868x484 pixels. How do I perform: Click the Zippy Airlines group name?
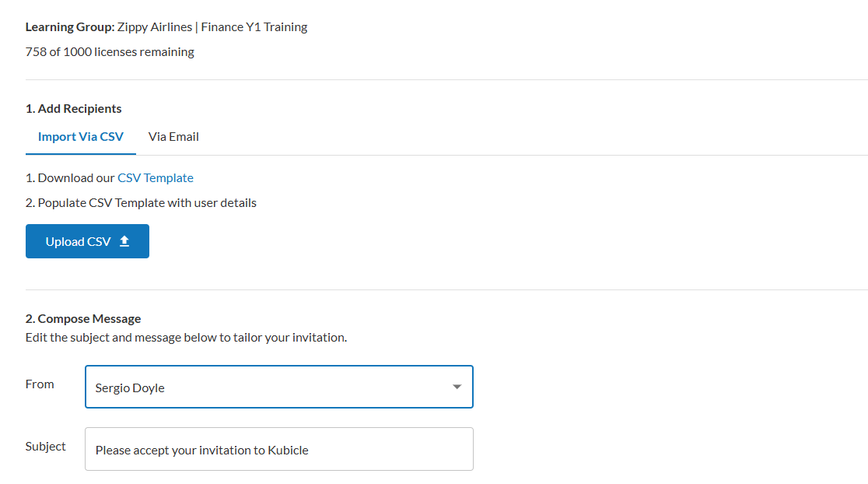point(155,27)
